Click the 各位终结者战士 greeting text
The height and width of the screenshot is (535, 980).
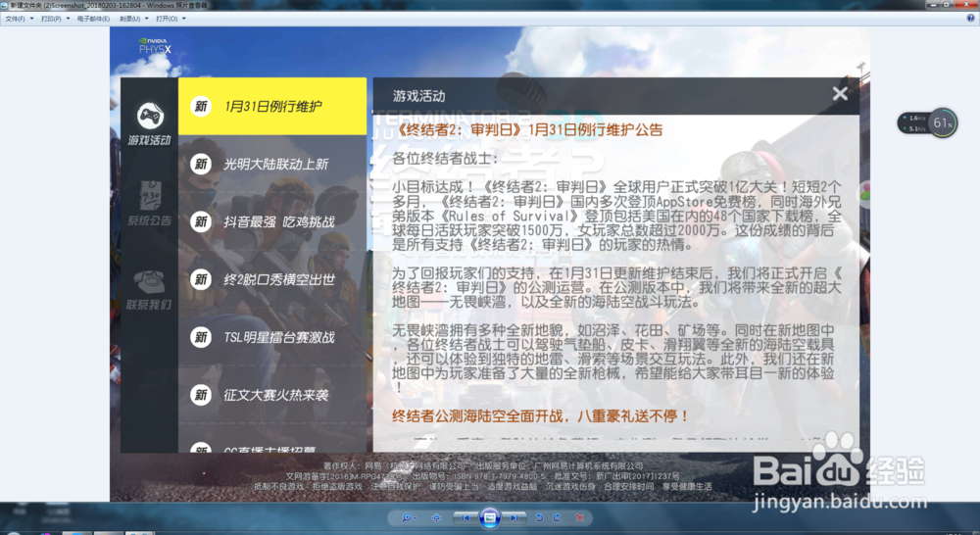(x=445, y=159)
